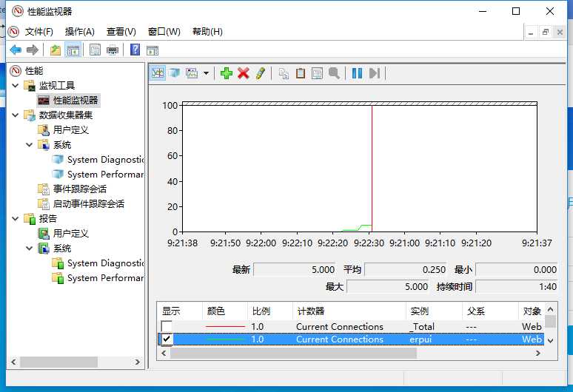This screenshot has height=392, width=573.
Task: Freeze display with the pause button
Action: click(x=357, y=73)
